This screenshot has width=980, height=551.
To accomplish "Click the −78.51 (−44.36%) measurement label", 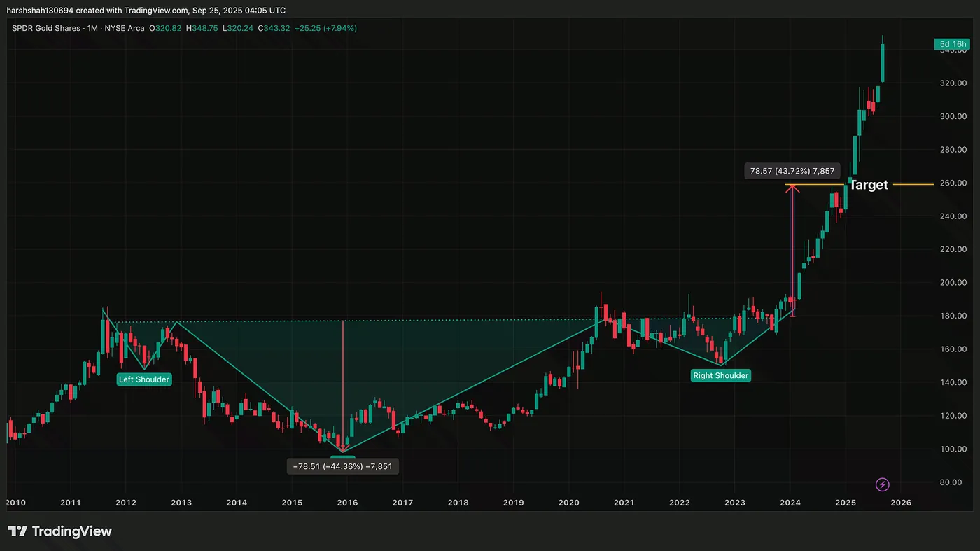I will pyautogui.click(x=343, y=466).
